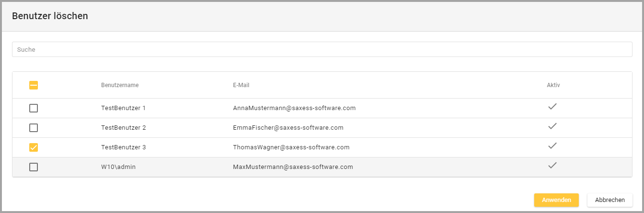Focus the Suche search field
Screen dimensions: 644x213
click(322, 49)
